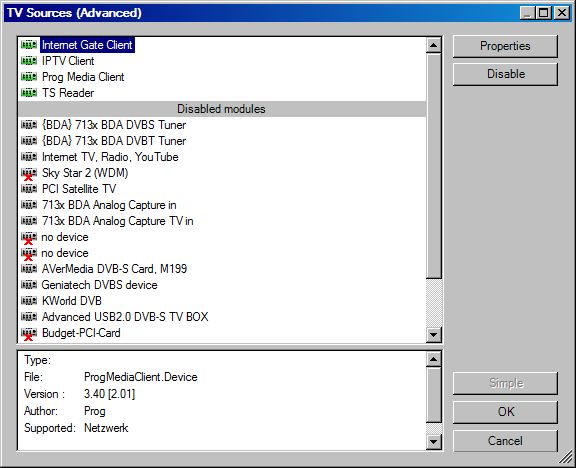Click the version value 3.40 [2.01]
576x468 pixels.
pyautogui.click(x=109, y=394)
